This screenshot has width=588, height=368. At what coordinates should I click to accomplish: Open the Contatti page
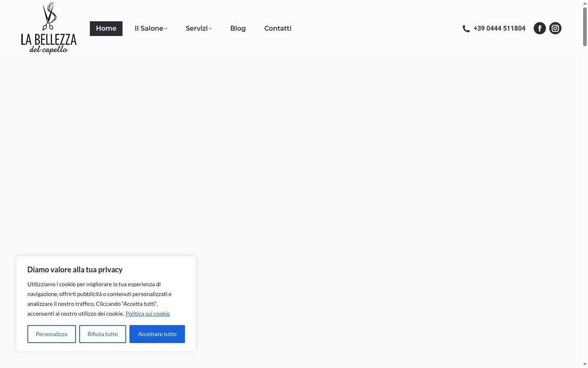(x=278, y=29)
